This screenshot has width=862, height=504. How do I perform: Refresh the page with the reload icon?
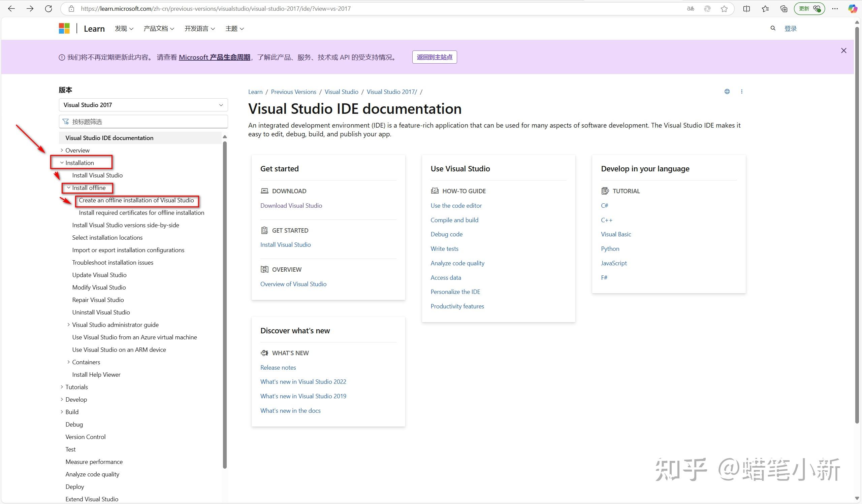(49, 8)
